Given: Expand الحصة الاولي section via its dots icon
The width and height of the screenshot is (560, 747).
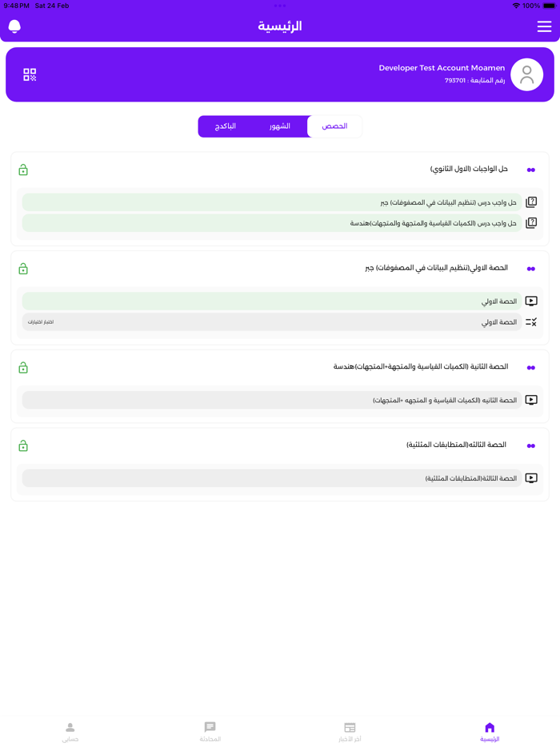Looking at the screenshot, I should [530, 269].
